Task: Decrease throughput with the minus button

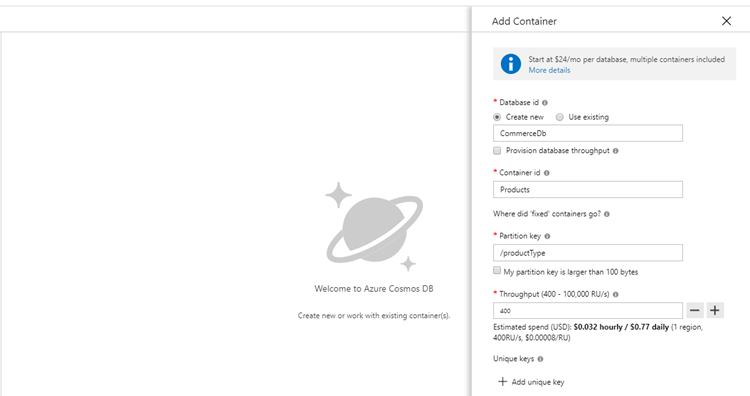Action: 695,310
